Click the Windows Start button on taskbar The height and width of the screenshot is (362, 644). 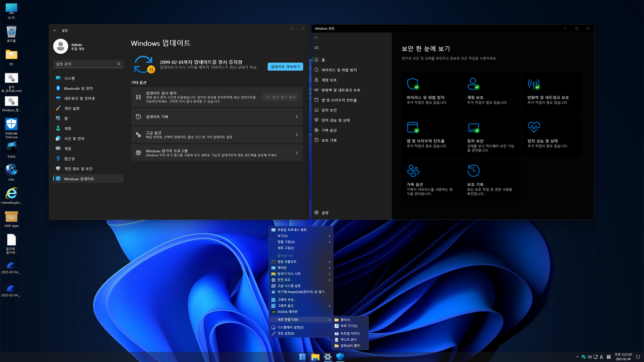pyautogui.click(x=303, y=357)
